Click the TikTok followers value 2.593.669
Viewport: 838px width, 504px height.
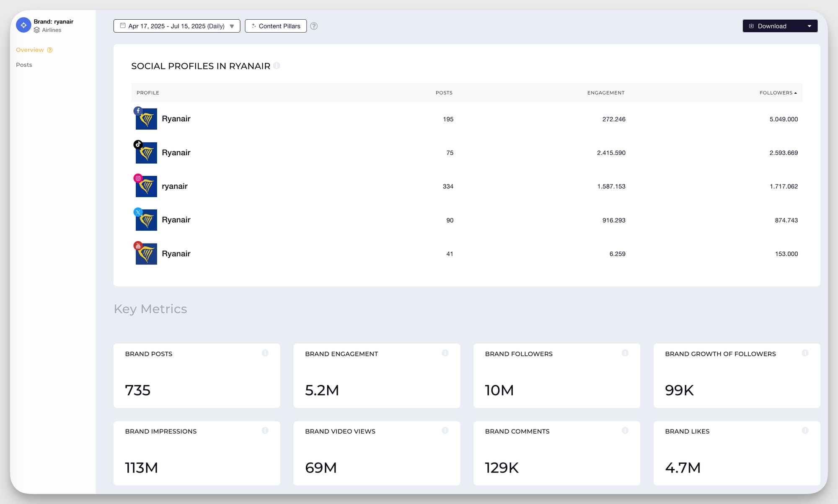[784, 153]
